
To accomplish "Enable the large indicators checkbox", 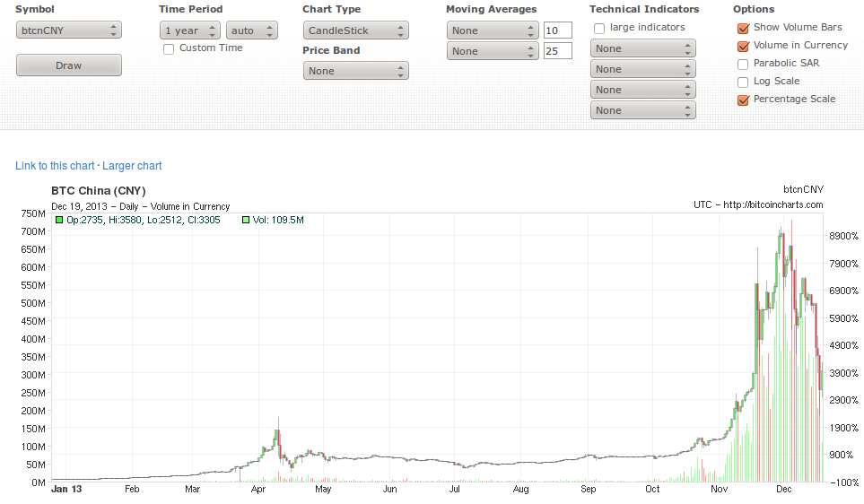I will point(599,28).
